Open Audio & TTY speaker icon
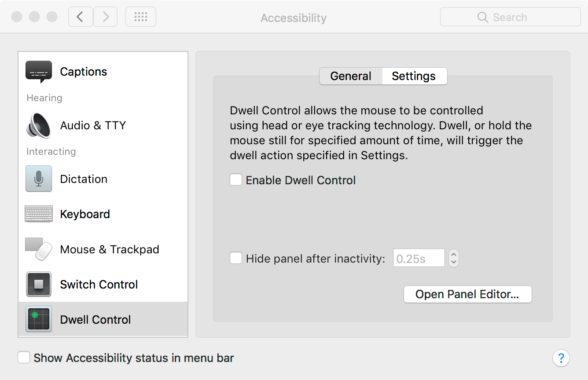This screenshot has width=588, height=380. [39, 125]
